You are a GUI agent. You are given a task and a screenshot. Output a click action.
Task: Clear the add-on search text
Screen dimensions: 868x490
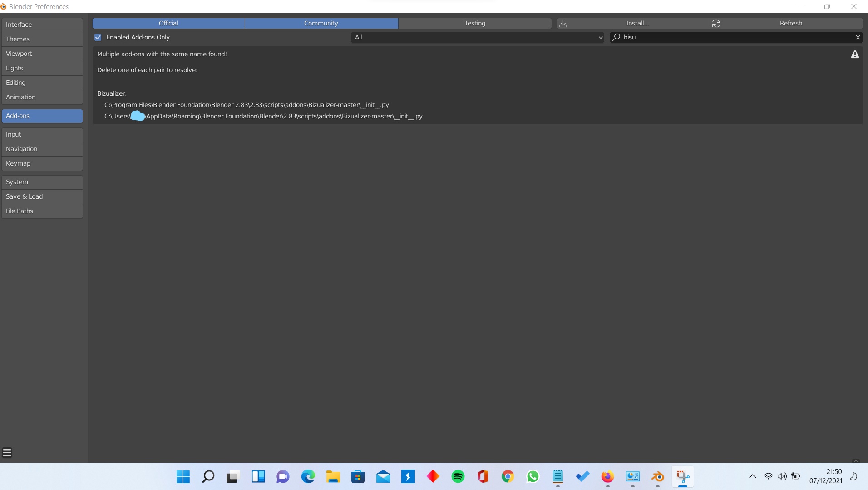tap(858, 37)
